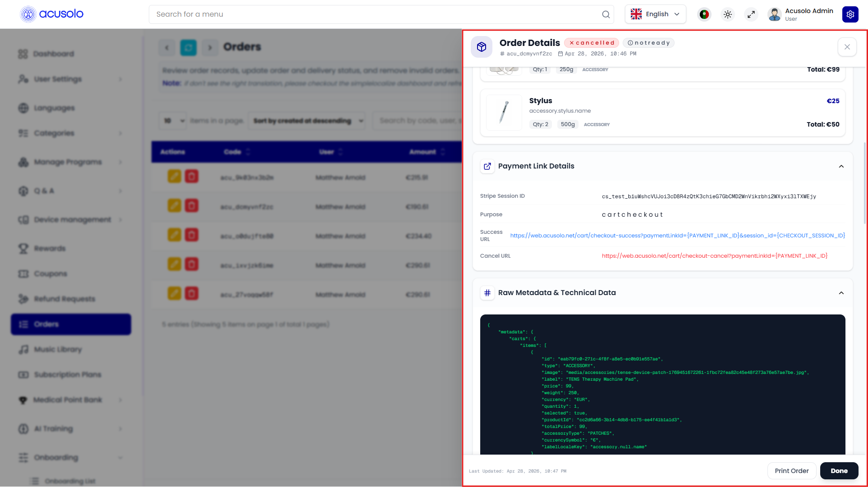Open the items per page dropdown
This screenshot has height=487, width=868.
pyautogui.click(x=173, y=121)
